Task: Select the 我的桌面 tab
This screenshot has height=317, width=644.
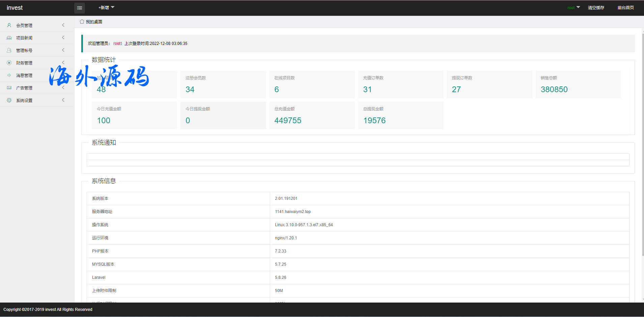Action: tap(94, 22)
